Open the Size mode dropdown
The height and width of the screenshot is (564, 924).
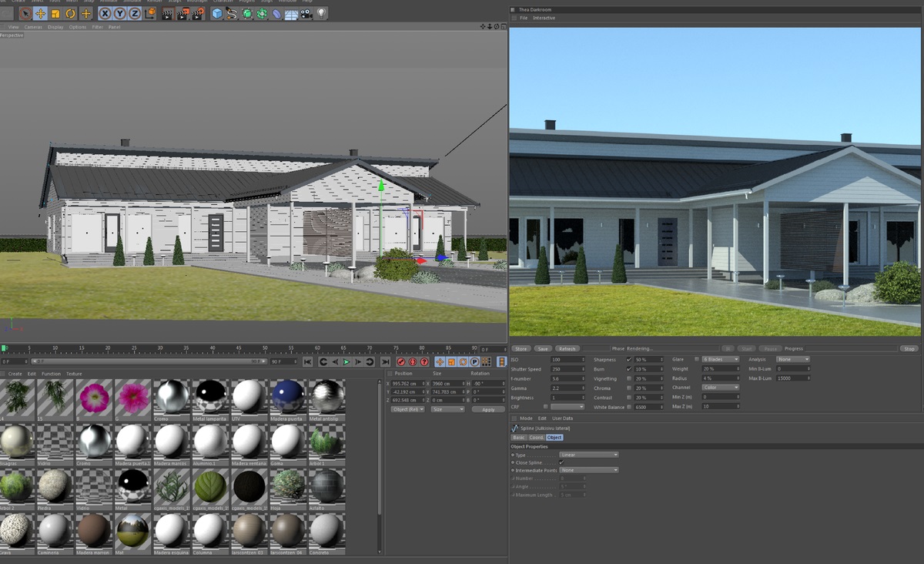point(447,409)
